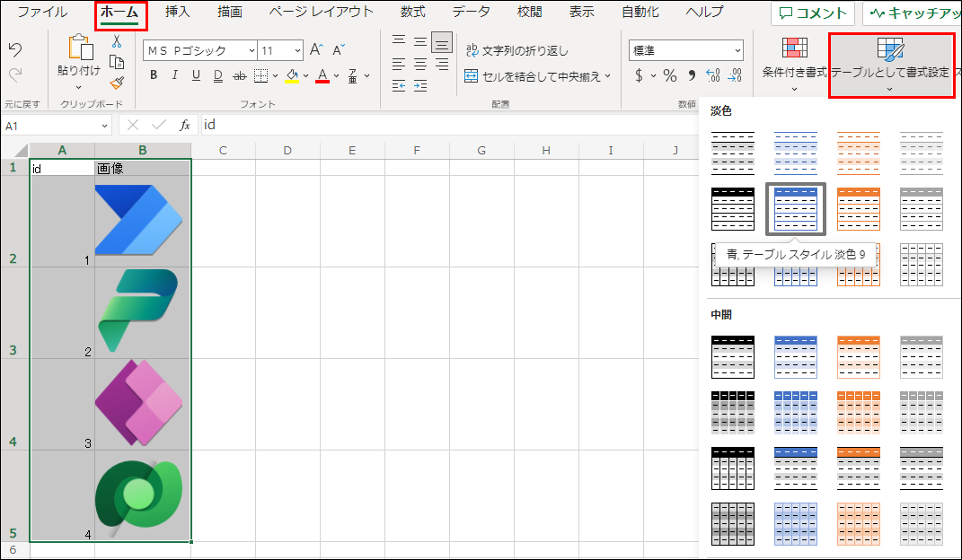962x560 pixels.
Task: Apply percent style format
Action: pyautogui.click(x=670, y=75)
